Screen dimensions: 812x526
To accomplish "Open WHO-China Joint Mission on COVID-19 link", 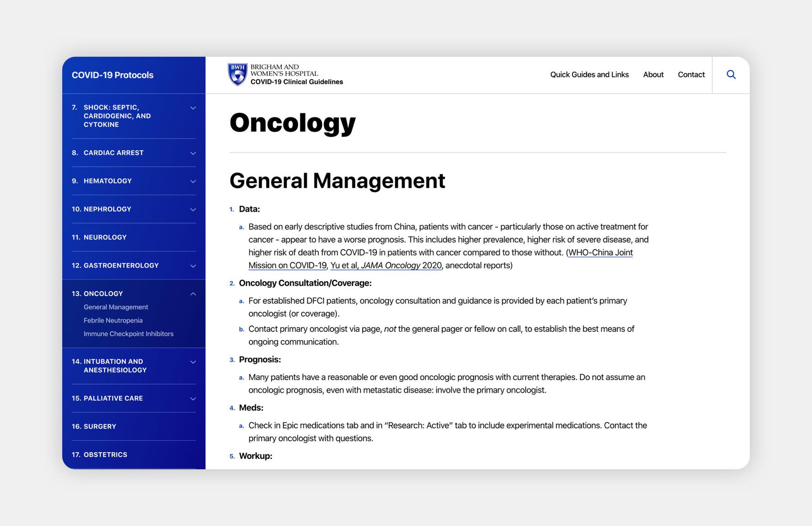I will point(600,252).
